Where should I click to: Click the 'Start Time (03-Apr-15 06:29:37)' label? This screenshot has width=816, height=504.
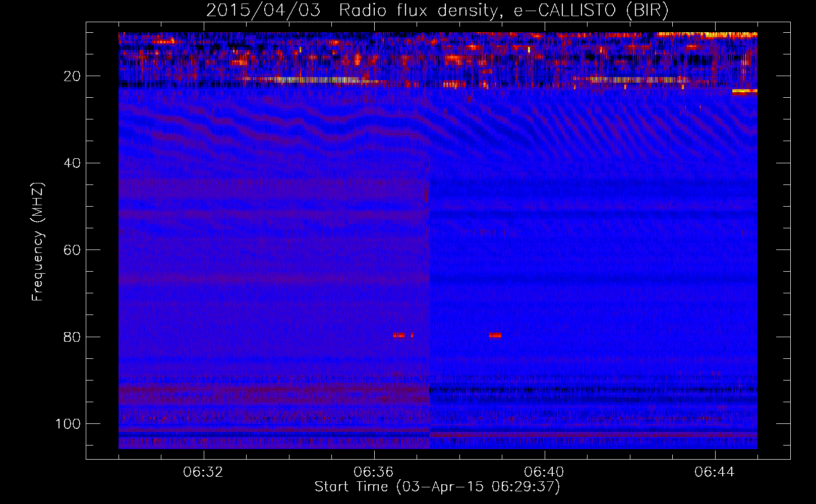(437, 487)
